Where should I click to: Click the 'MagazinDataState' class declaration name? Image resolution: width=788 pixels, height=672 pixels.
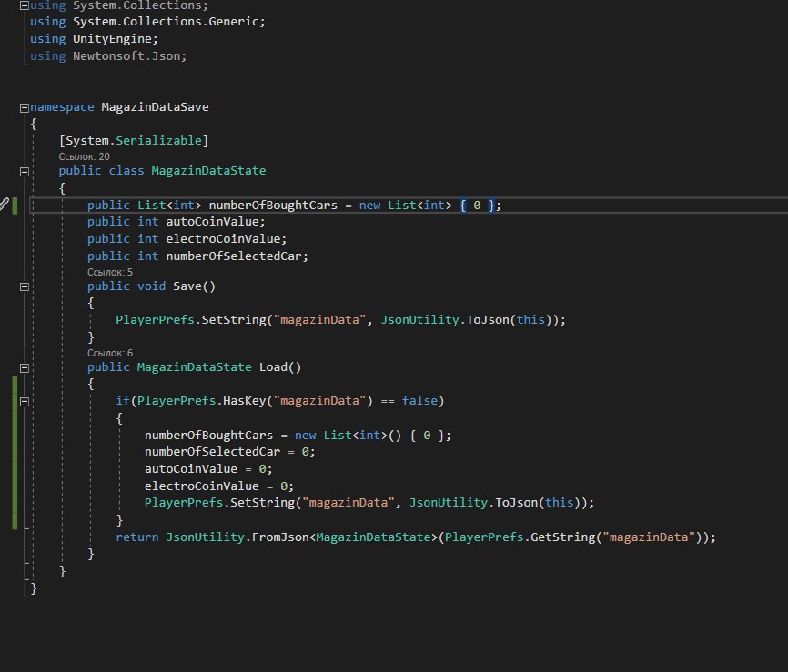pyautogui.click(x=208, y=171)
